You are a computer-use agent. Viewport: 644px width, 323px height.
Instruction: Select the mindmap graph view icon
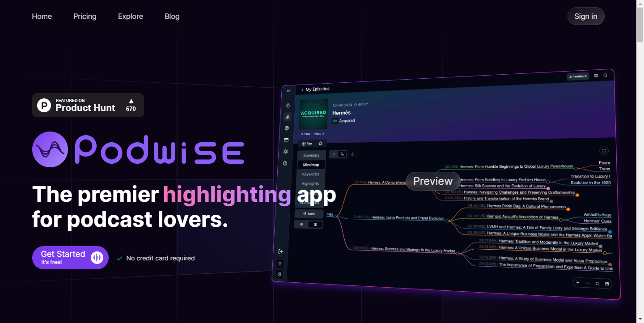[342, 154]
